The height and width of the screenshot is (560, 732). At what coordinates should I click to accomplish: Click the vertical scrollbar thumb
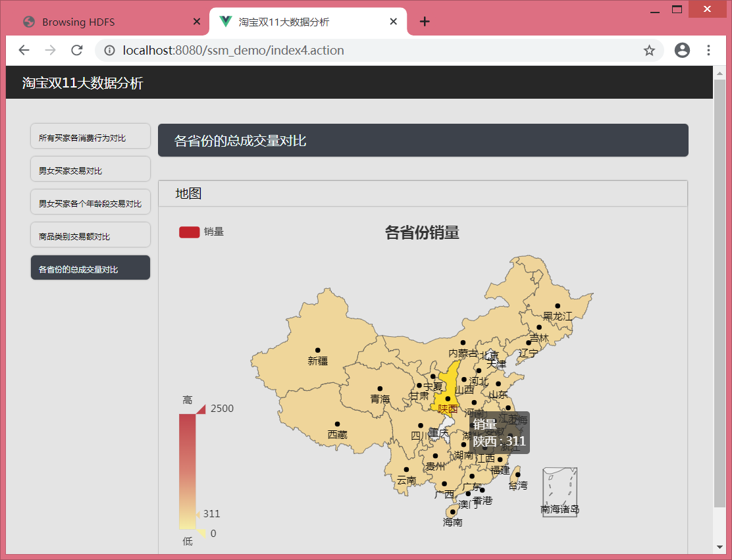pos(720,293)
